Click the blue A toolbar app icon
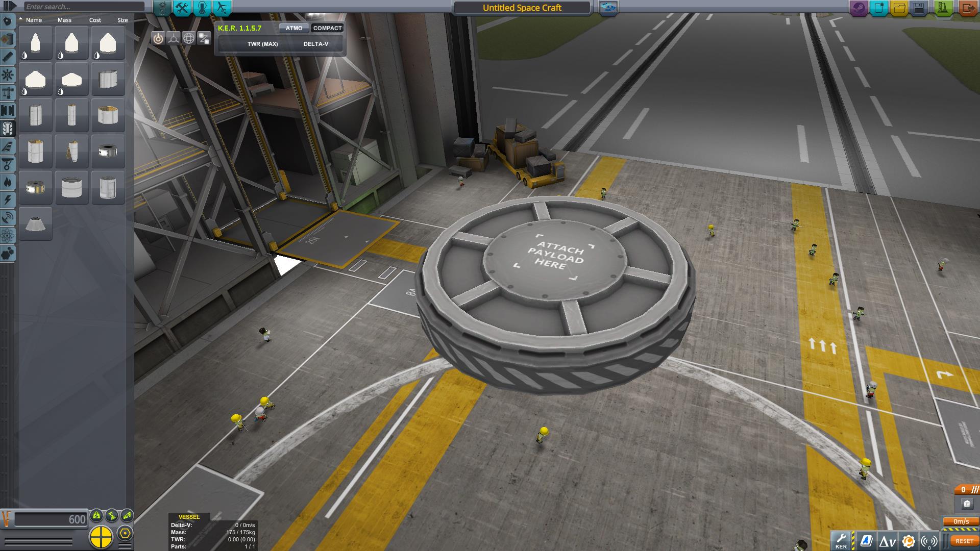Viewport: 980px width, 551px height. click(866, 541)
